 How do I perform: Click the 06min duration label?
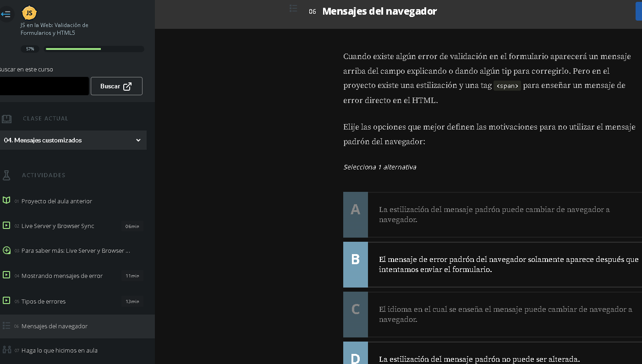[x=132, y=226]
